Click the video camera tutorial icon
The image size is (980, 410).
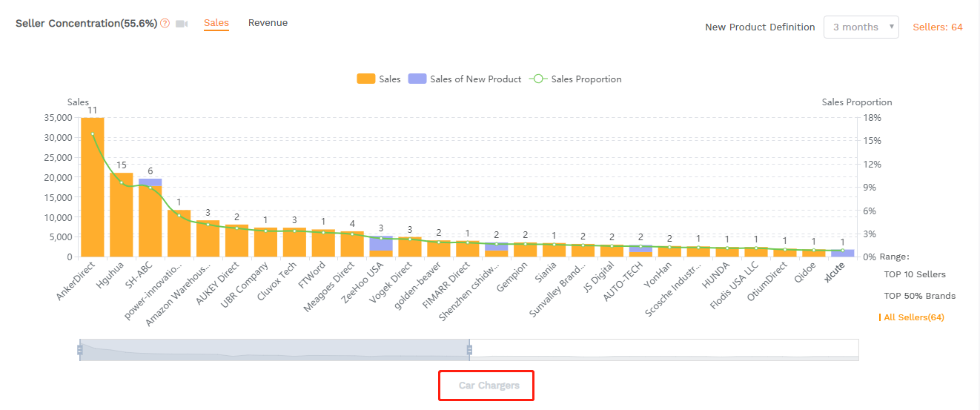click(182, 24)
